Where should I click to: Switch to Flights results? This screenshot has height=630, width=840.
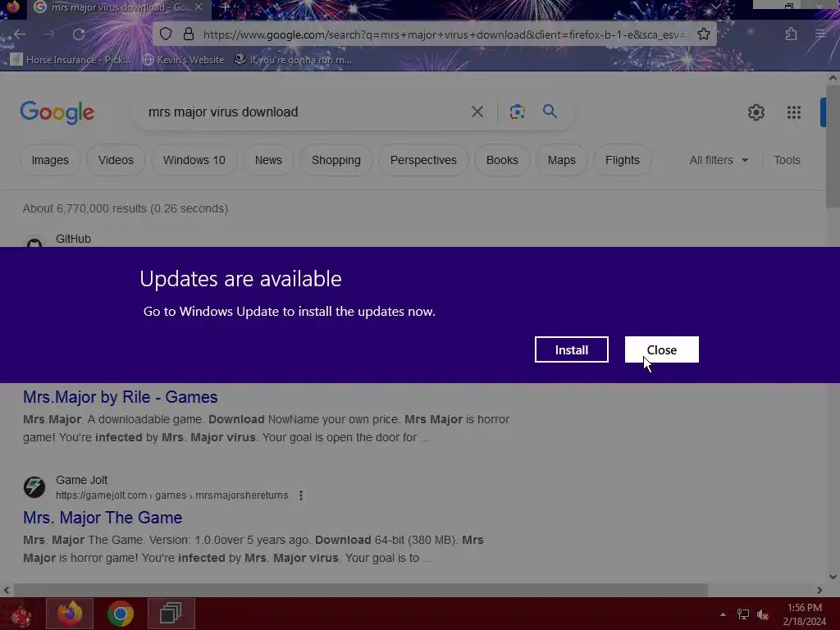623,160
